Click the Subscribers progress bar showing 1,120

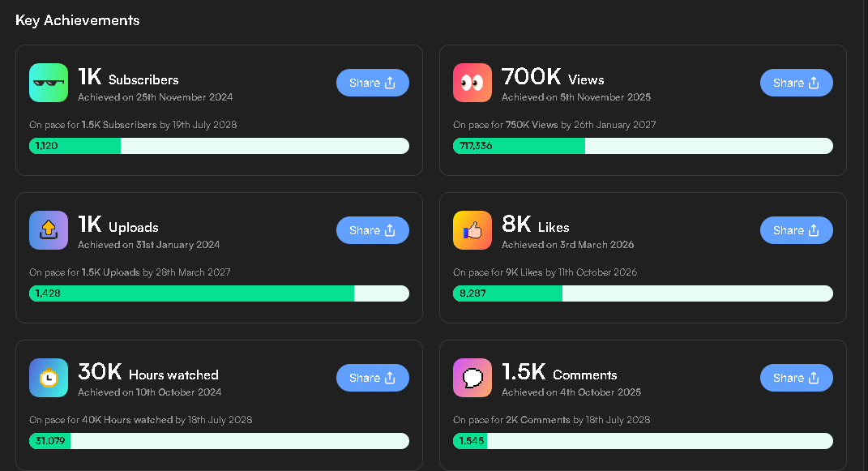[x=219, y=146]
